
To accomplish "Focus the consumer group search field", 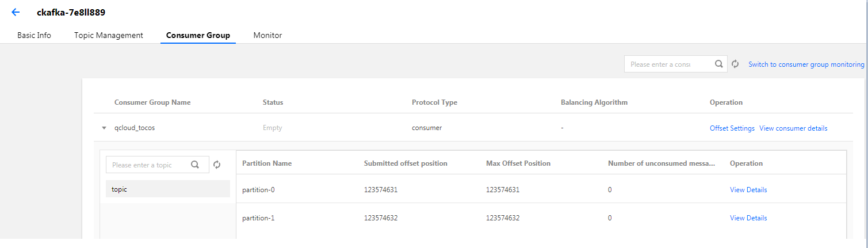I will pyautogui.click(x=667, y=64).
